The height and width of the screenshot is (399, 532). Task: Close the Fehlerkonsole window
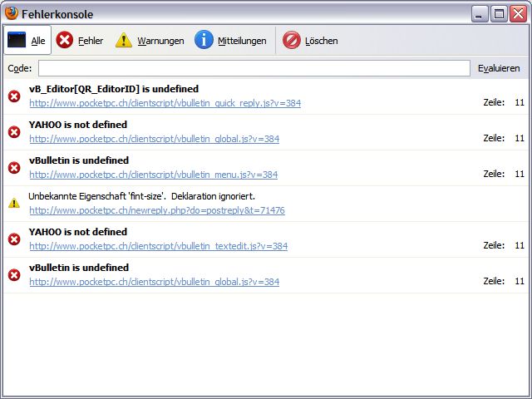[519, 14]
